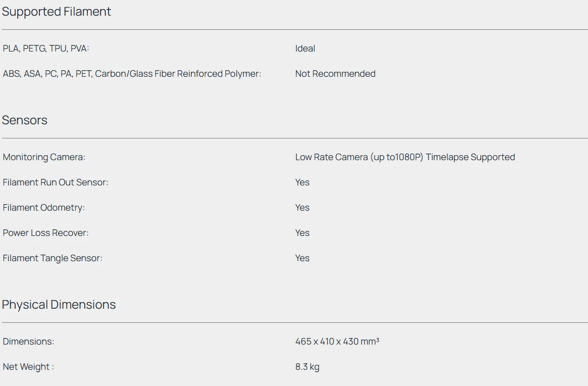Select Yes beside Filament Odometry
Screen dimensions: 588x386
point(302,208)
